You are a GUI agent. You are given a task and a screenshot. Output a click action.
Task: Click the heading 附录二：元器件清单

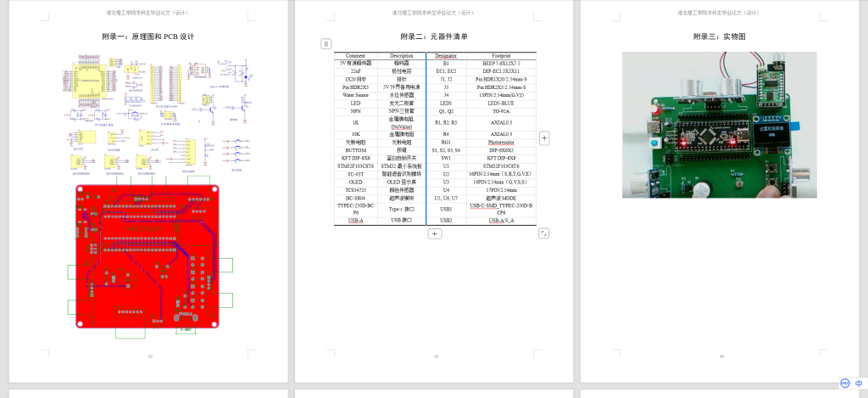tap(434, 36)
